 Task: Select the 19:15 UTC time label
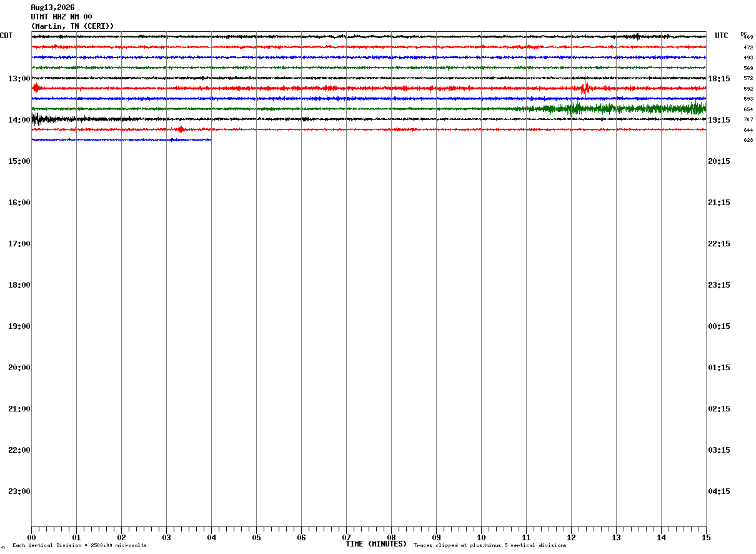(719, 120)
